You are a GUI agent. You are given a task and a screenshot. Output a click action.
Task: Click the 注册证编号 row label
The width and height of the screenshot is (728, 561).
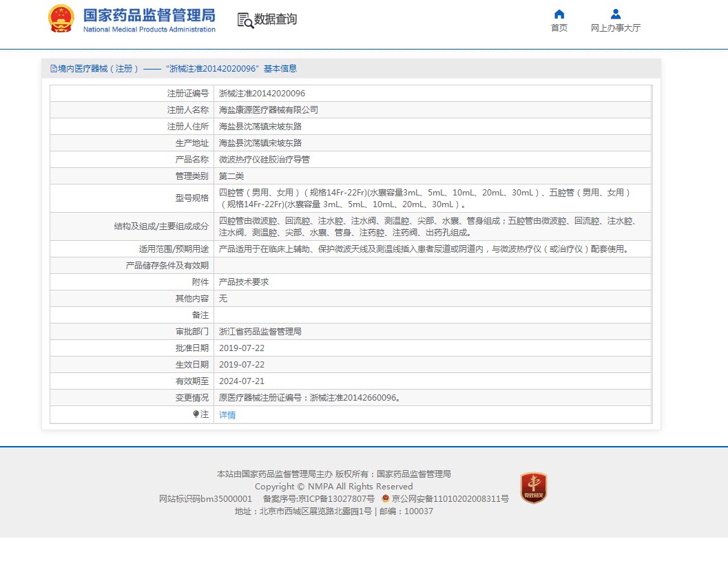click(188, 93)
